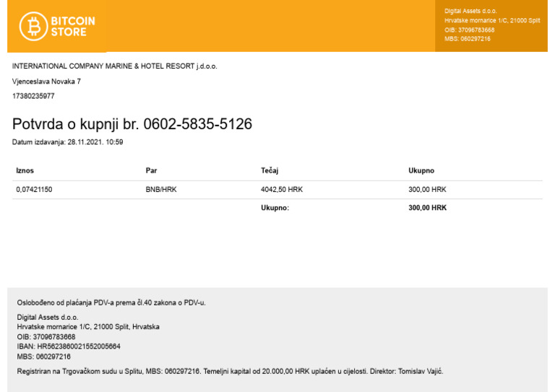Select footer 'OIB: 37096783668'
This screenshot has height=392, width=555.
click(46, 337)
